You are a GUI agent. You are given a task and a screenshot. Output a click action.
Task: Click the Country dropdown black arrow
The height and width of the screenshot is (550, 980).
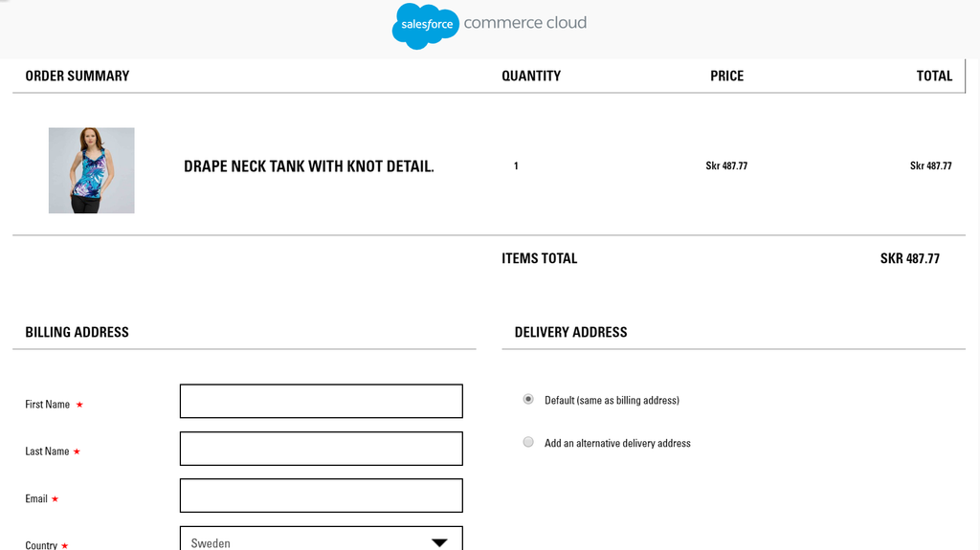pyautogui.click(x=439, y=542)
